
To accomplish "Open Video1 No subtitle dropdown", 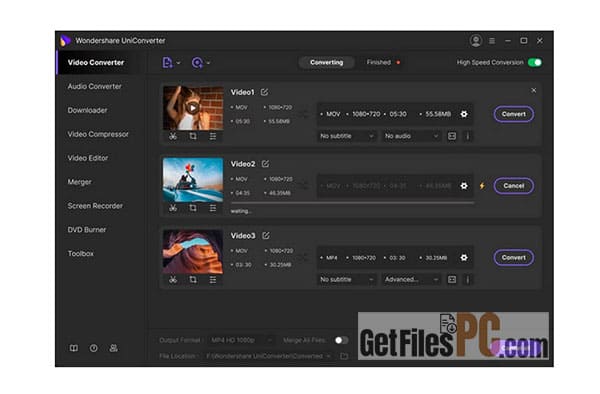I will point(347,136).
